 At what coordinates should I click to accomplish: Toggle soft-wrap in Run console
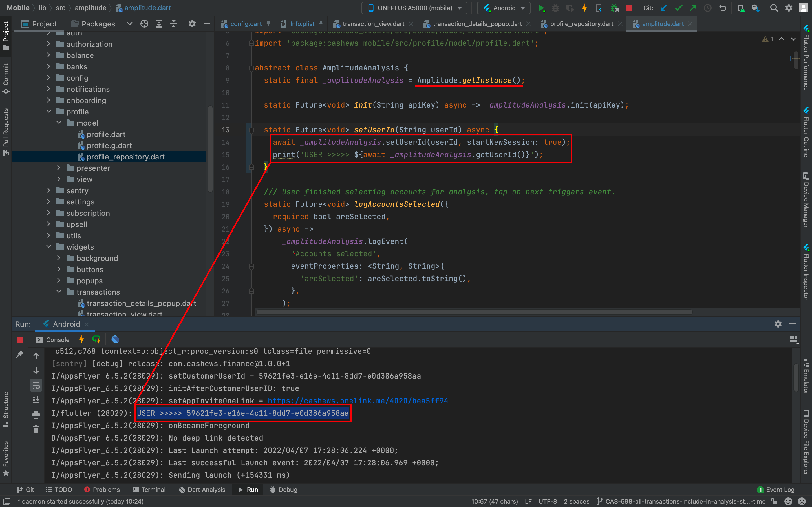pyautogui.click(x=36, y=385)
